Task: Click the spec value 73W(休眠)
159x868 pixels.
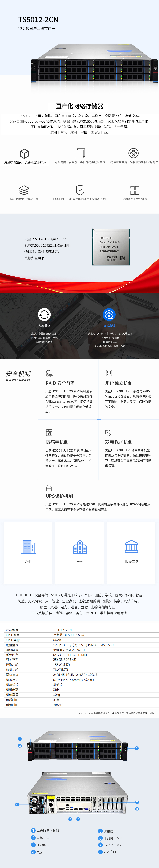Action: (x=60, y=670)
